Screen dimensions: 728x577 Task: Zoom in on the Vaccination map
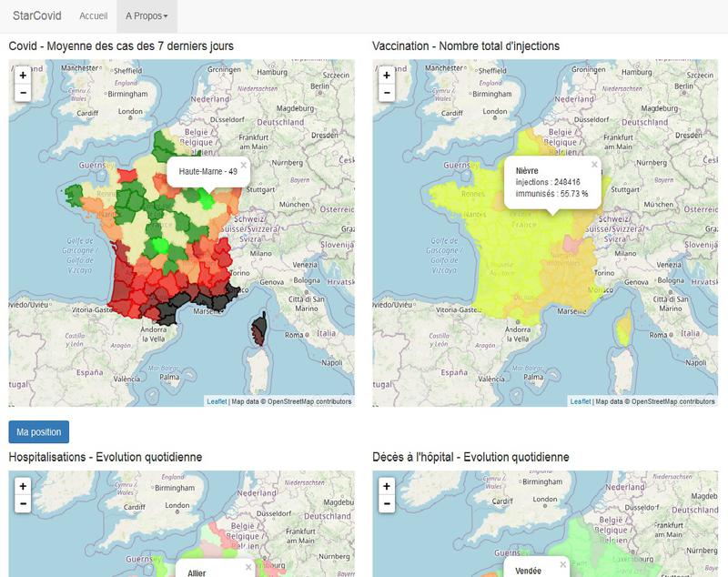[387, 76]
